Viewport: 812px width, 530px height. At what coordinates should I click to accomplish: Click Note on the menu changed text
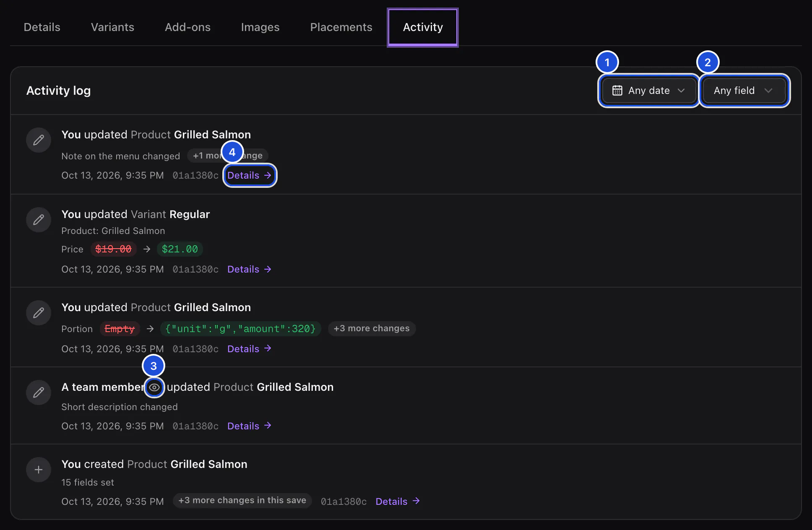click(x=121, y=156)
